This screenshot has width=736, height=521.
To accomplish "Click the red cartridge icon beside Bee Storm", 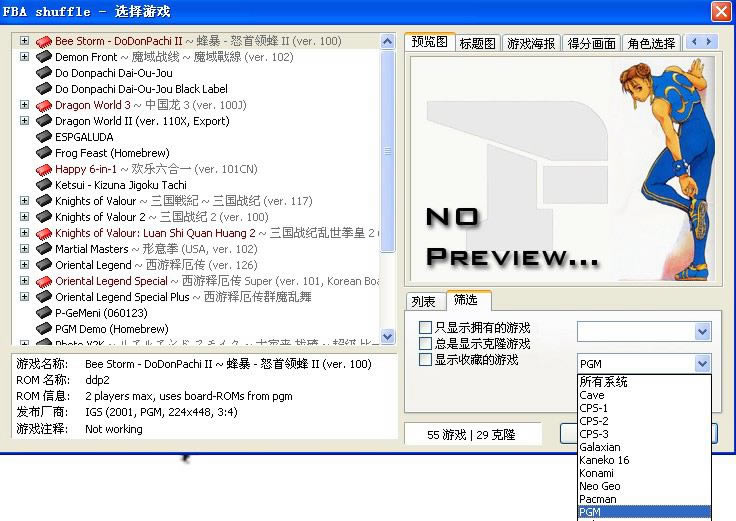I will pyautogui.click(x=44, y=42).
